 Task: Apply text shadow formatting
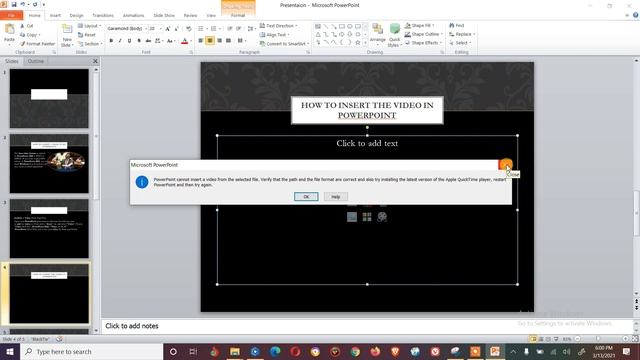tap(139, 41)
